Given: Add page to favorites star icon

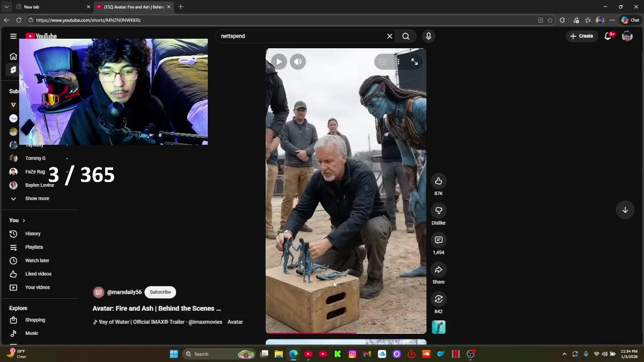Looking at the screenshot, I should 550,20.
